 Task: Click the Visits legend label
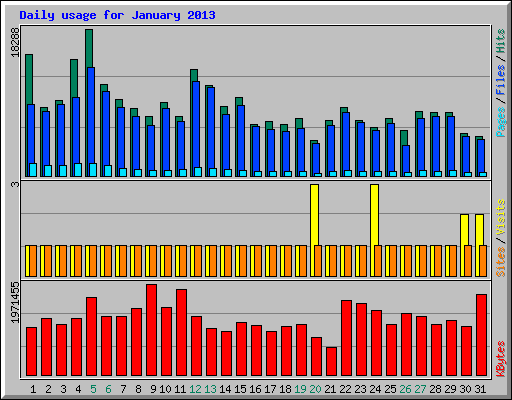[501, 218]
